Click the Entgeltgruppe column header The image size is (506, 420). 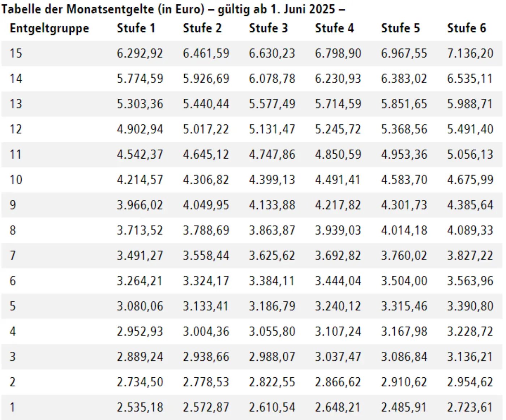[50, 29]
